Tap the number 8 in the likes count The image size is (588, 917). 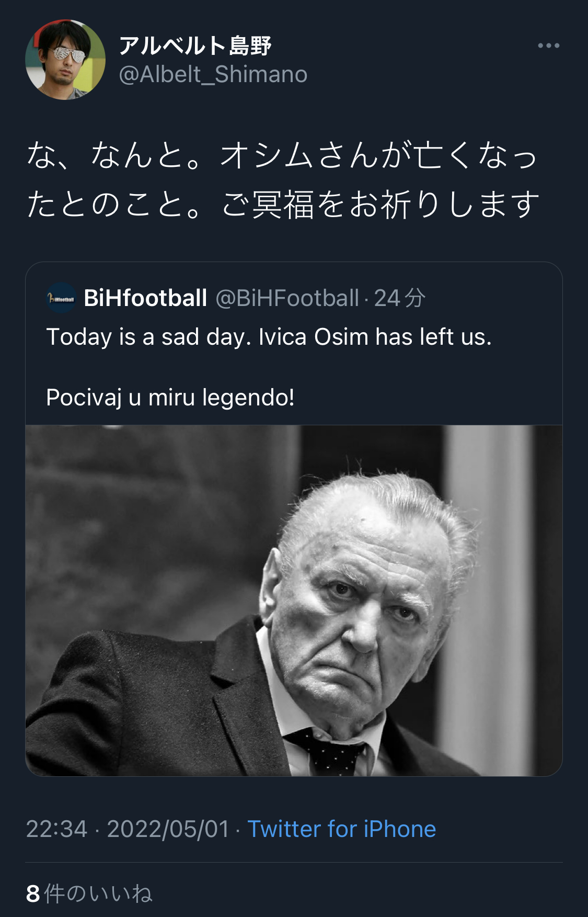[33, 894]
